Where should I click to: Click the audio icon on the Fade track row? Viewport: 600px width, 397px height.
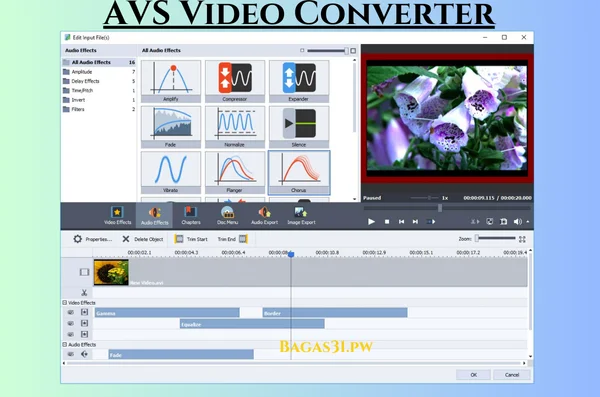[85, 355]
